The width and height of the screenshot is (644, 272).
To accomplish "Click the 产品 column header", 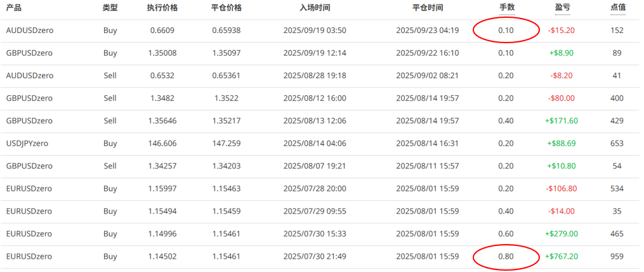I will [14, 8].
